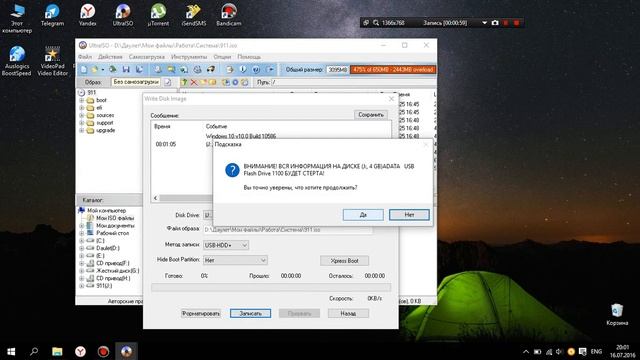Open the Hide Boot Partition dropdown
Viewport: 640px width, 360px height.
click(235, 260)
